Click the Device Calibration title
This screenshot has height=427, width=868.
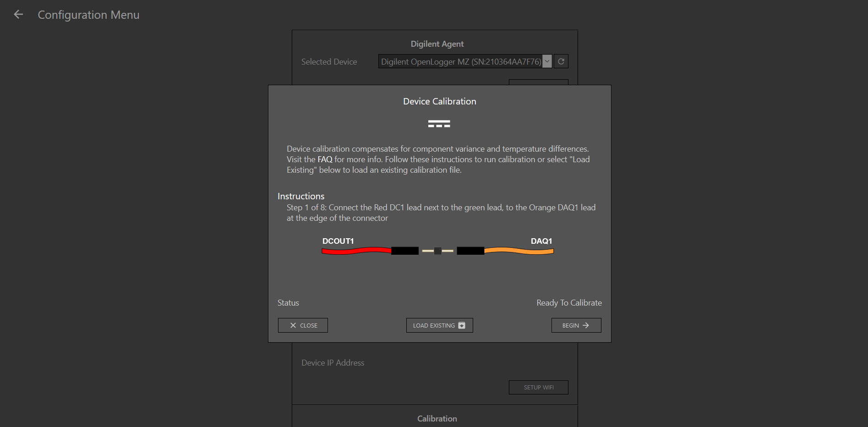(440, 101)
